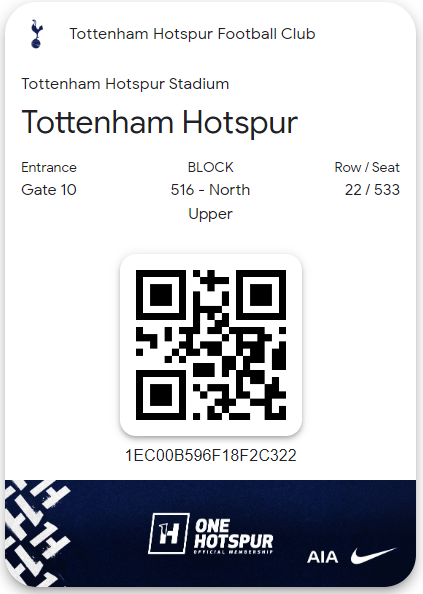423x594 pixels.
Task: Click the Row / Seat label
Action: (367, 167)
